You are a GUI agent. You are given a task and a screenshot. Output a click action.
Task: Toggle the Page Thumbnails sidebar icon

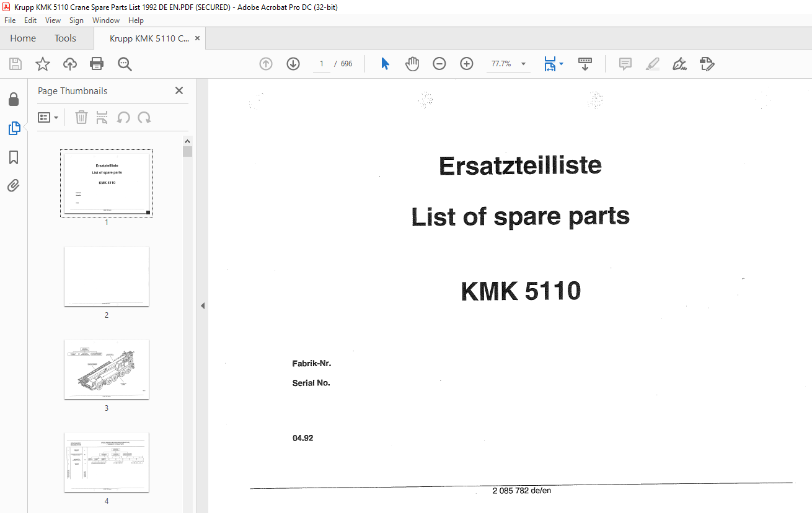coord(14,128)
